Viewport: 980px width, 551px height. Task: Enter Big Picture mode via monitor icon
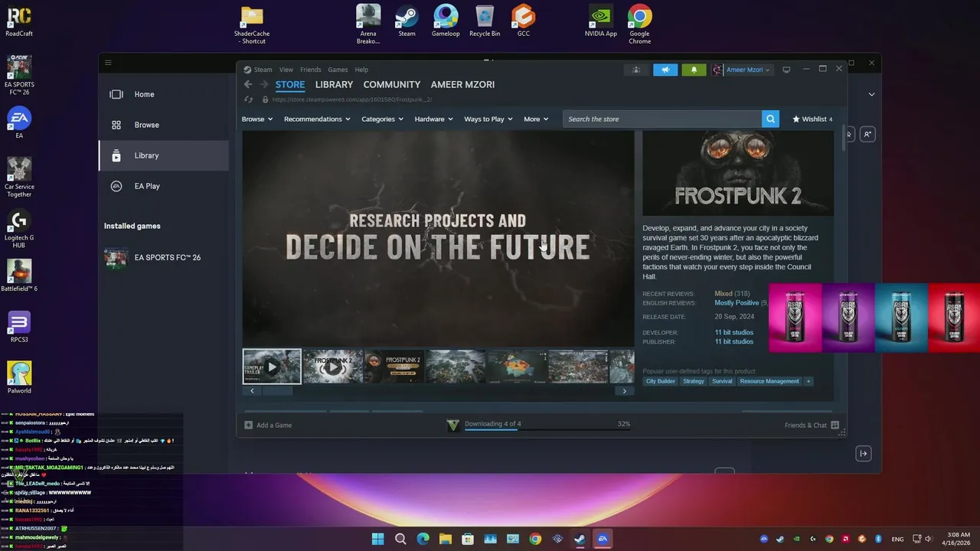coord(786,70)
